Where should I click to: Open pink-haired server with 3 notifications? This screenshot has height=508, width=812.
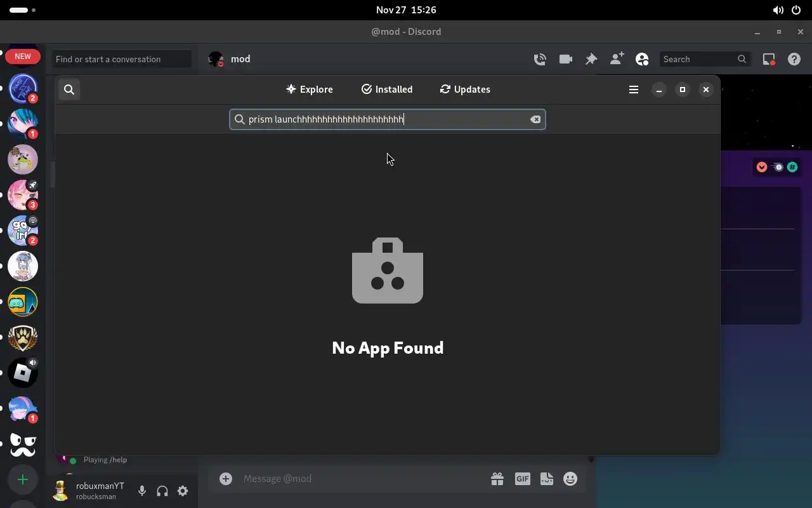(x=23, y=195)
